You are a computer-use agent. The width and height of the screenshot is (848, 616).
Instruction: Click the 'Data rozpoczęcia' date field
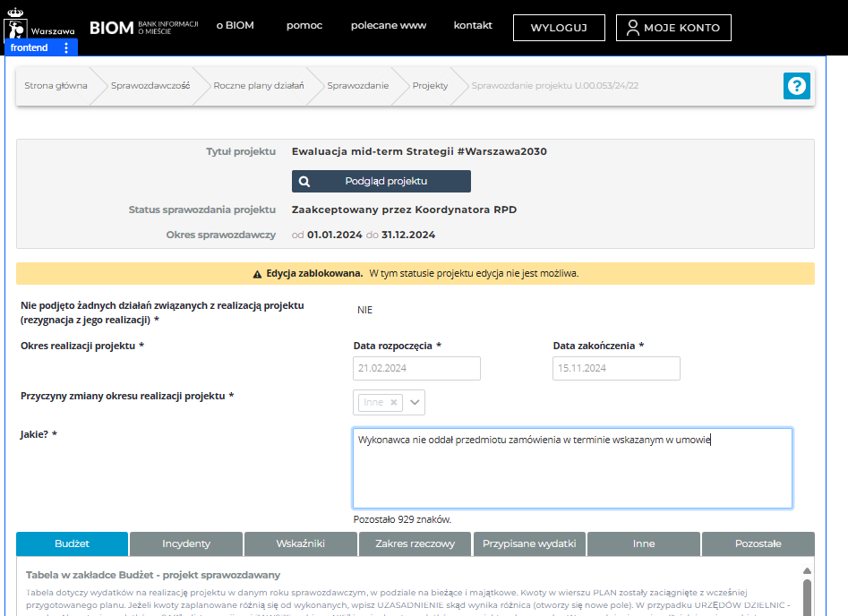[x=416, y=368]
